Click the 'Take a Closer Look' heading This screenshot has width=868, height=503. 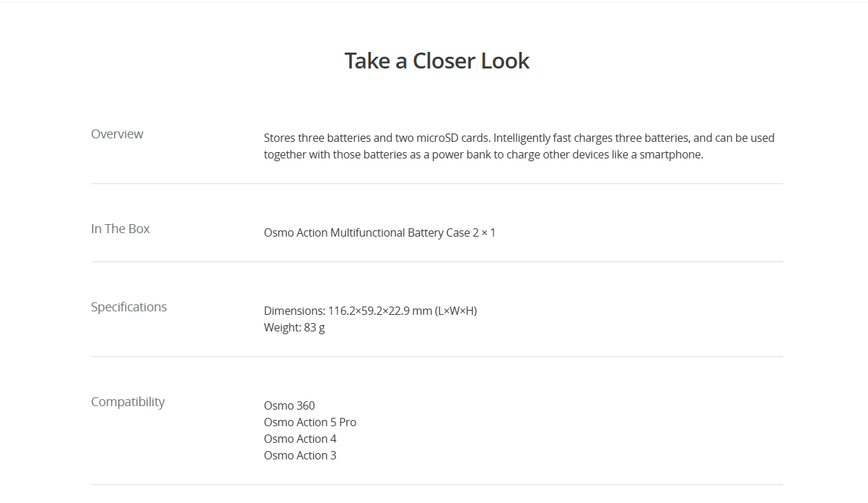coord(437,61)
